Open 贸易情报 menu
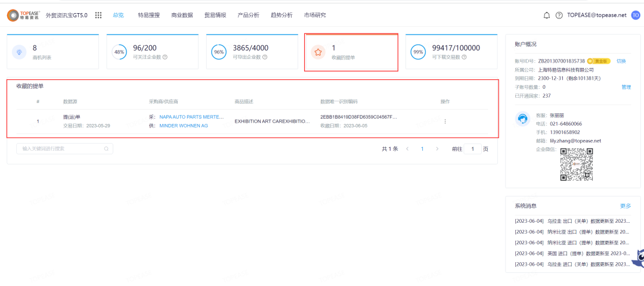644x286 pixels. coord(215,15)
